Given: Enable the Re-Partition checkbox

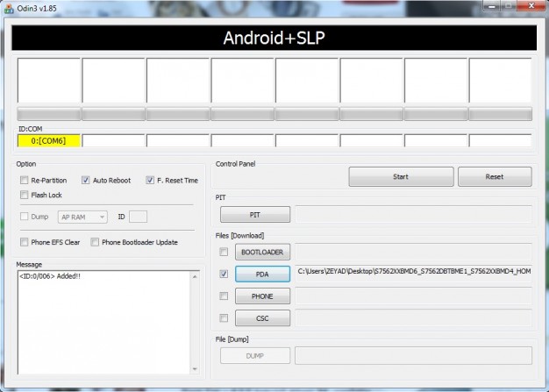Looking at the screenshot, I should [x=25, y=181].
